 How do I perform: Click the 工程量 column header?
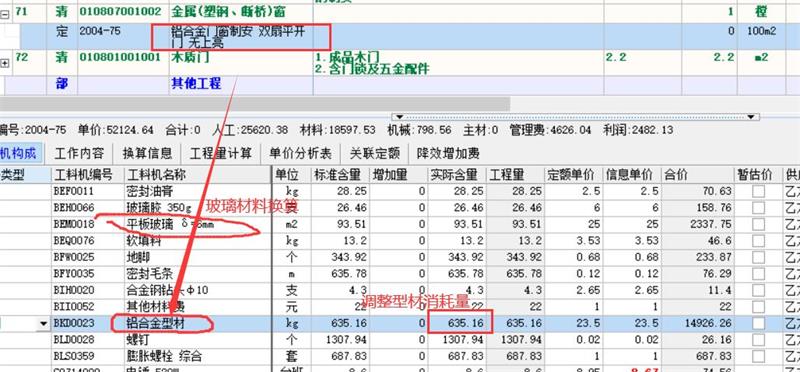[515, 175]
